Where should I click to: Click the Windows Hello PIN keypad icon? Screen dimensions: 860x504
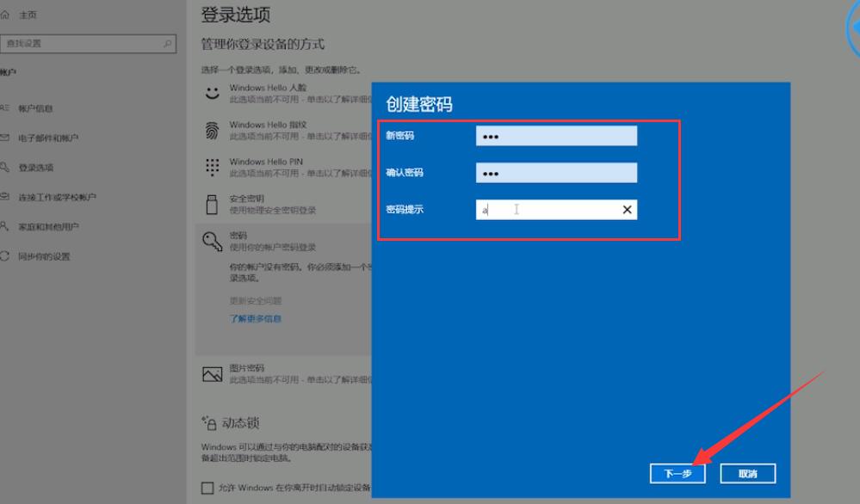213,167
